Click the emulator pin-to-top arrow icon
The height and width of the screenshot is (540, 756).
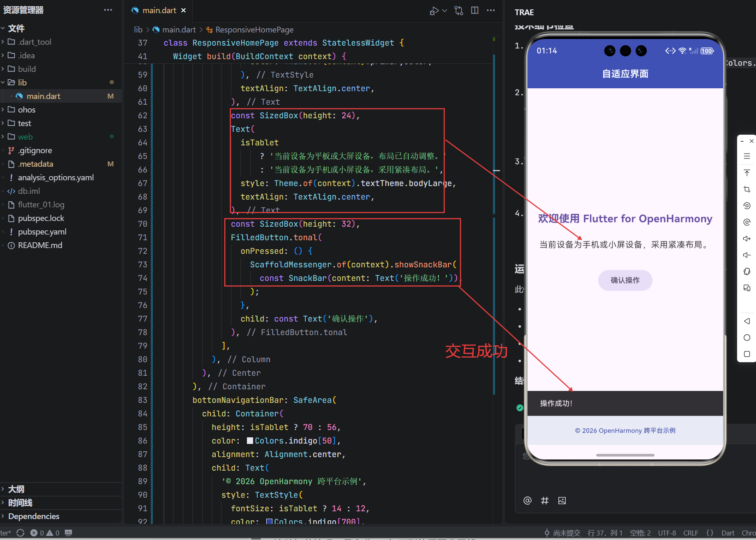(747, 172)
